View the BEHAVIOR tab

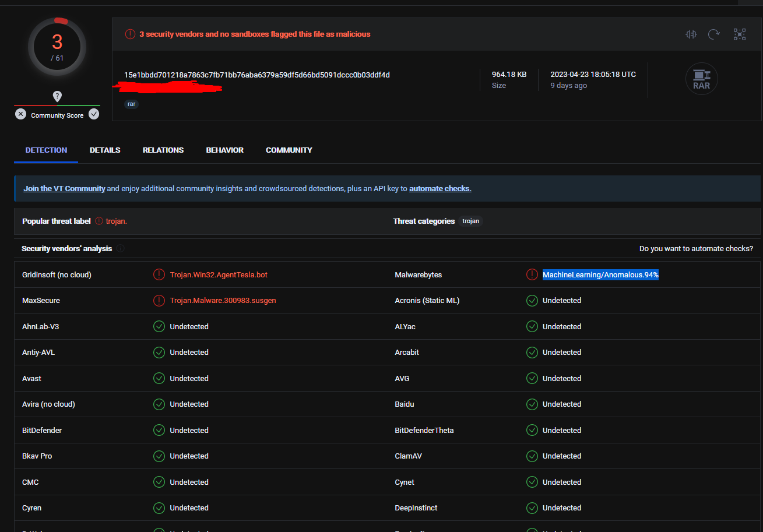(225, 150)
